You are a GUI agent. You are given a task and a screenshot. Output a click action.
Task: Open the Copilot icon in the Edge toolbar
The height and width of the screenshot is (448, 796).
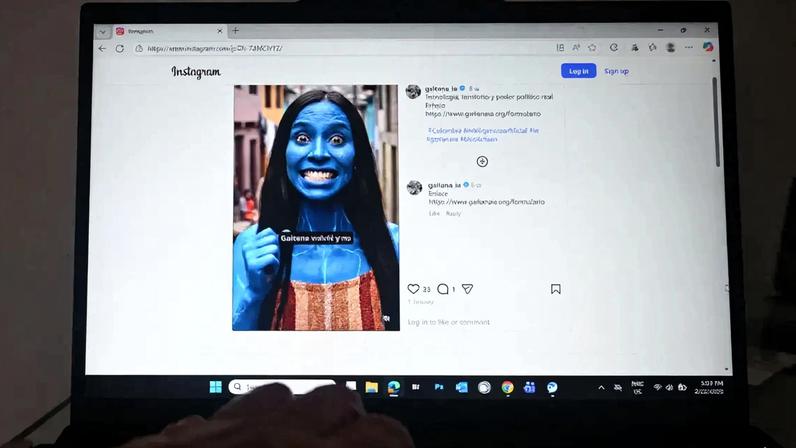(x=708, y=47)
